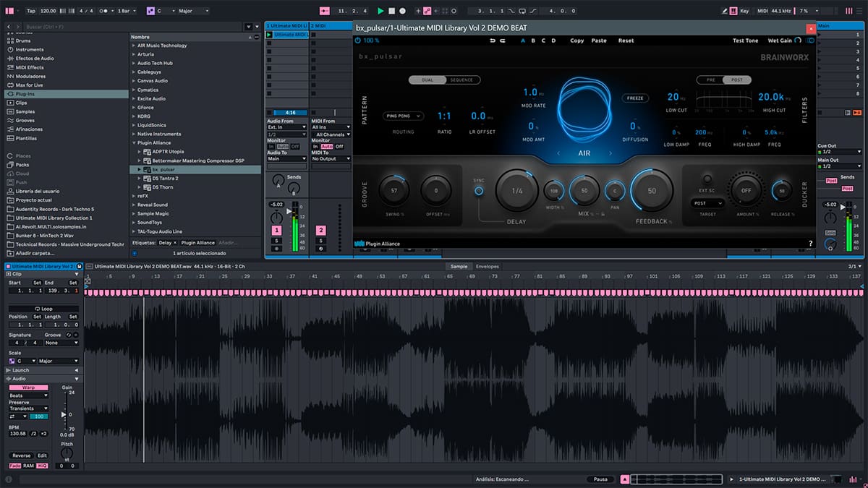
Task: Click the transport stop button
Action: [x=391, y=11]
